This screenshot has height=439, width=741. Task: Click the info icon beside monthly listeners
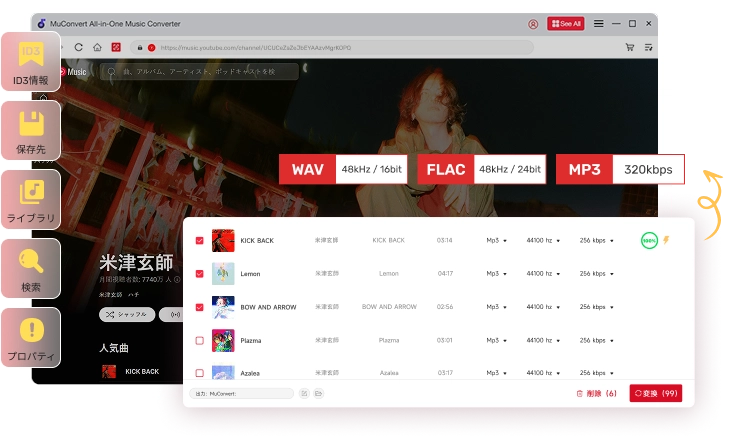pyautogui.click(x=177, y=279)
